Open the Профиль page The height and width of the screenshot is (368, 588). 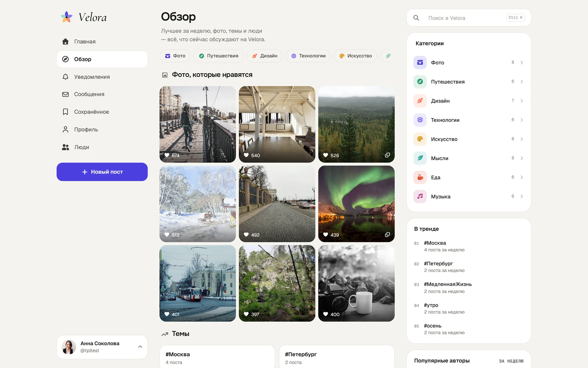[102, 130]
